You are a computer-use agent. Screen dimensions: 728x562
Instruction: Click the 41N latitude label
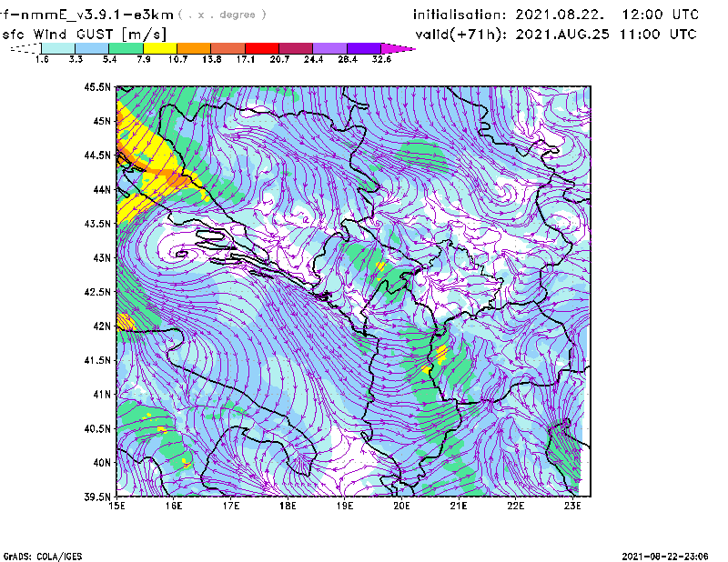[102, 395]
